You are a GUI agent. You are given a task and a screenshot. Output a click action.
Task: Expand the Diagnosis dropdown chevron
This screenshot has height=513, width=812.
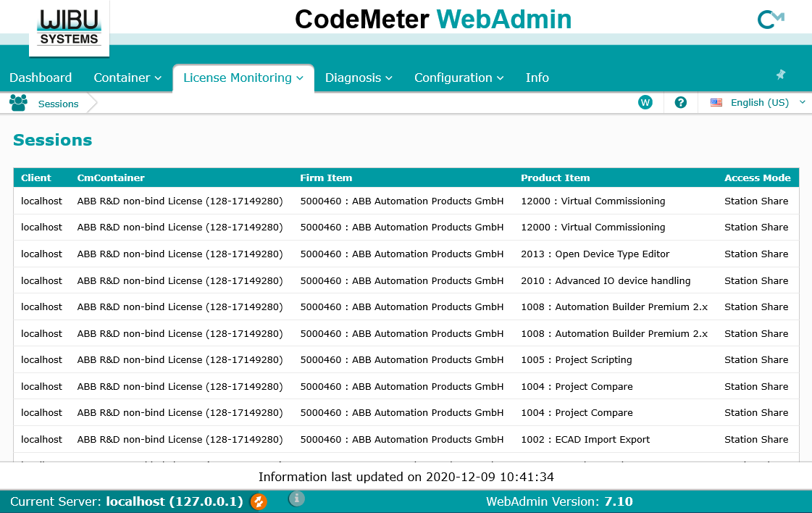389,78
